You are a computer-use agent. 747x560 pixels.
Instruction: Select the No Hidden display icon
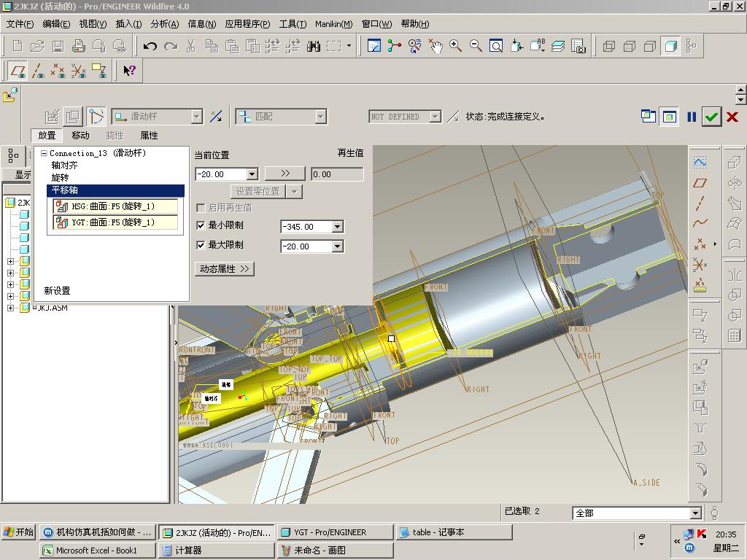point(650,46)
